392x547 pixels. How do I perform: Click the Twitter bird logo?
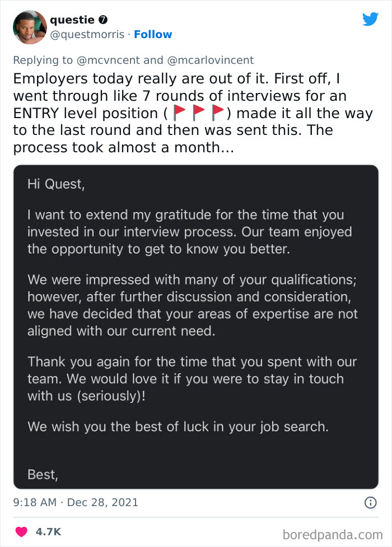[x=370, y=19]
